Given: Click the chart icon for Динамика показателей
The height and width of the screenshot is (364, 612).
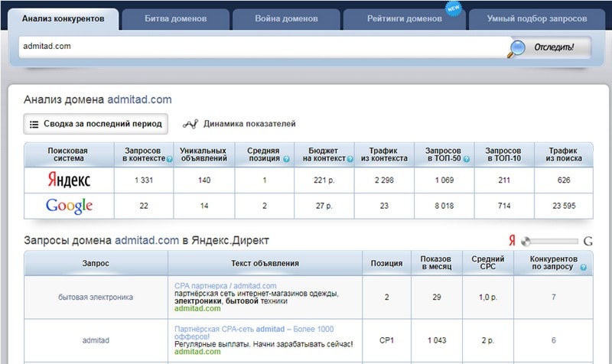Looking at the screenshot, I should [190, 124].
